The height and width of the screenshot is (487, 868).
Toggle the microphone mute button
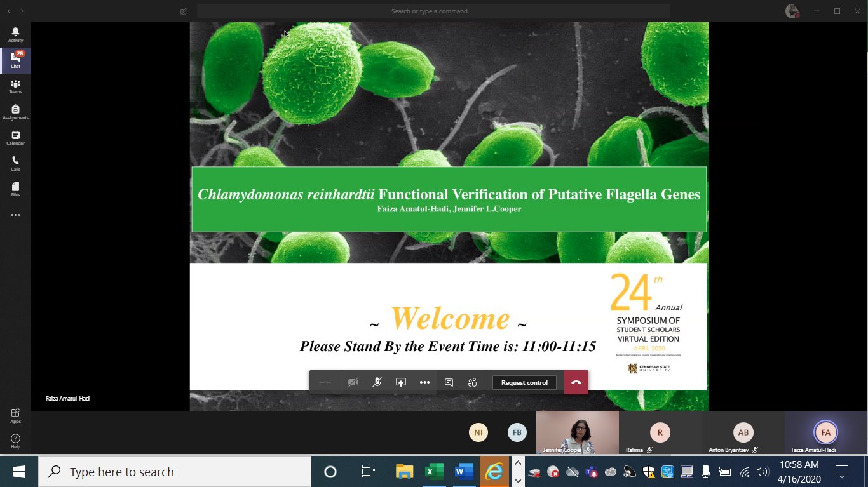tap(377, 382)
